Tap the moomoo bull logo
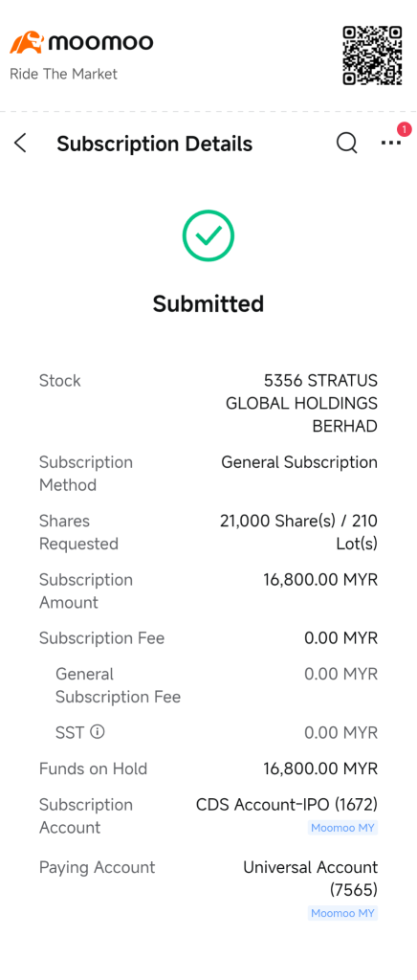Viewport: 417px width, 980px height. pos(26,42)
